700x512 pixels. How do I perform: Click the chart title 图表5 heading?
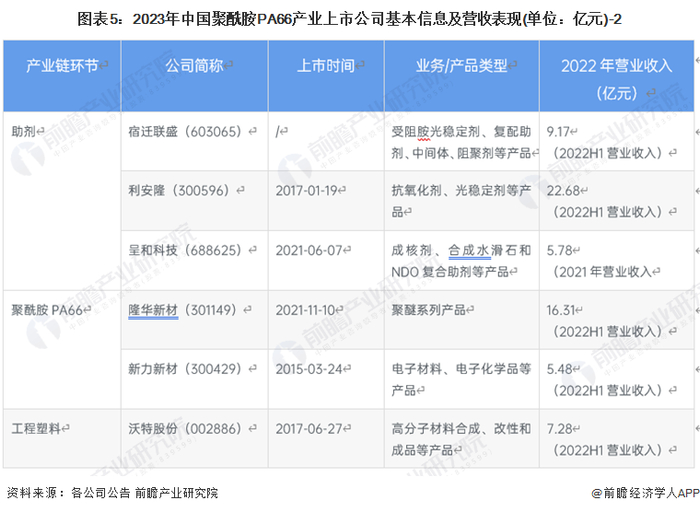click(x=349, y=20)
